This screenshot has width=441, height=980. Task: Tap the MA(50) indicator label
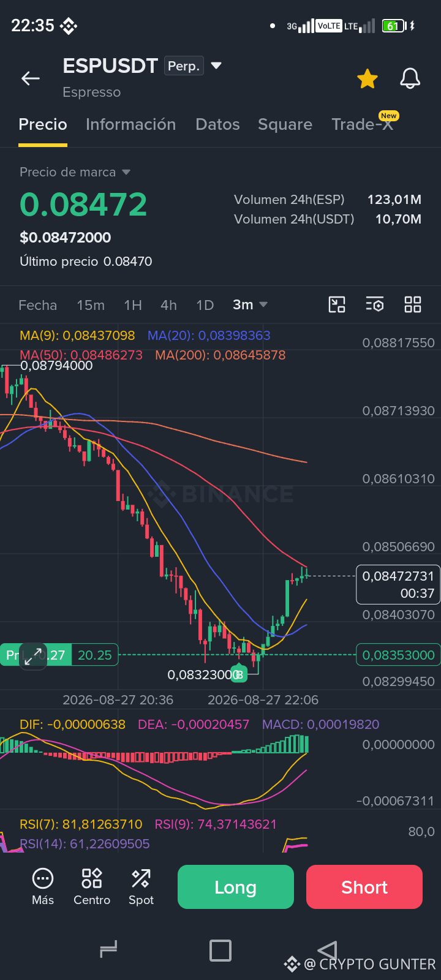[81, 355]
